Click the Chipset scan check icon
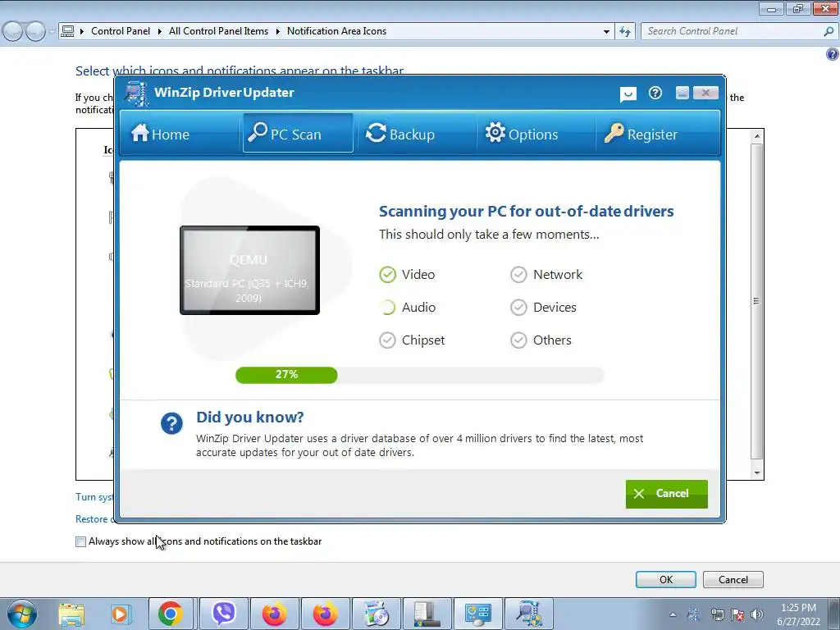840x630 pixels. (x=387, y=340)
